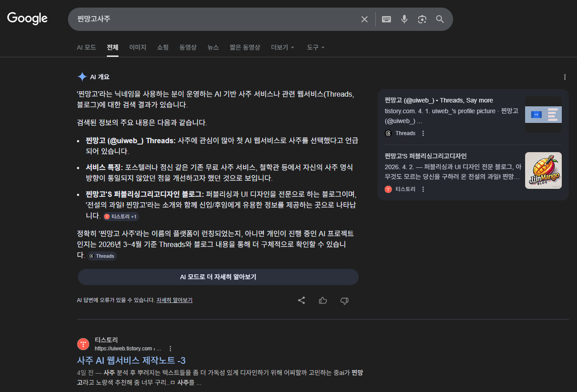This screenshot has height=392, width=577.
Task: Open the 동영상 tab
Action: (x=188, y=47)
